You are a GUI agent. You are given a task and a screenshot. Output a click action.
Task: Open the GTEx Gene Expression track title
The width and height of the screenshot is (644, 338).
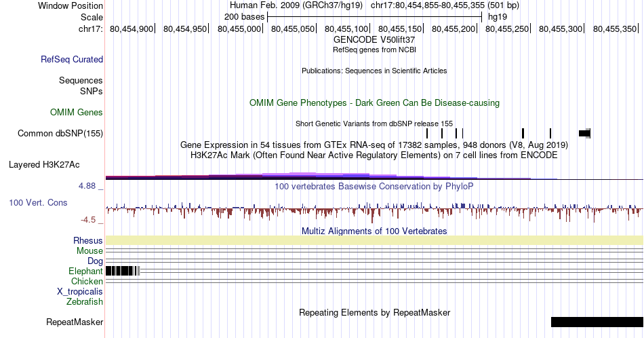click(374, 145)
